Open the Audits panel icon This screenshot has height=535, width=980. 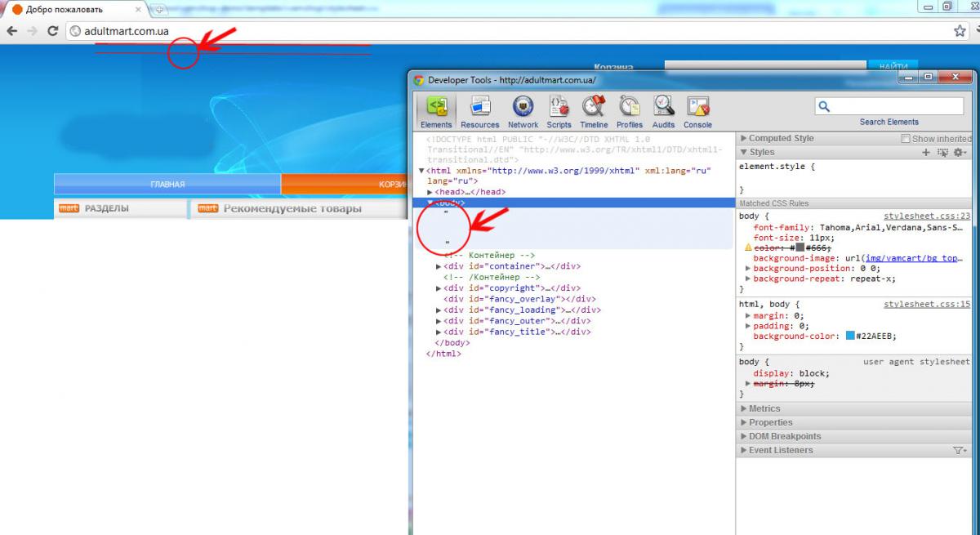(663, 112)
